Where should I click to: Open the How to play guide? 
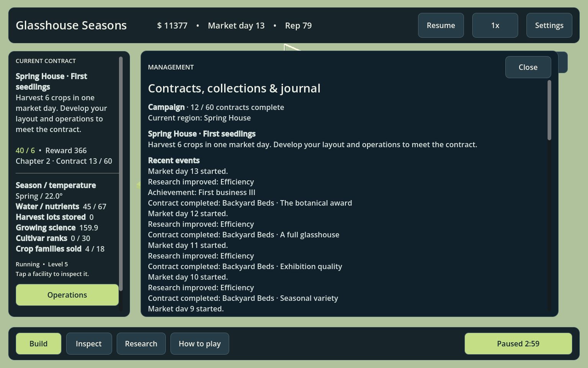click(199, 343)
